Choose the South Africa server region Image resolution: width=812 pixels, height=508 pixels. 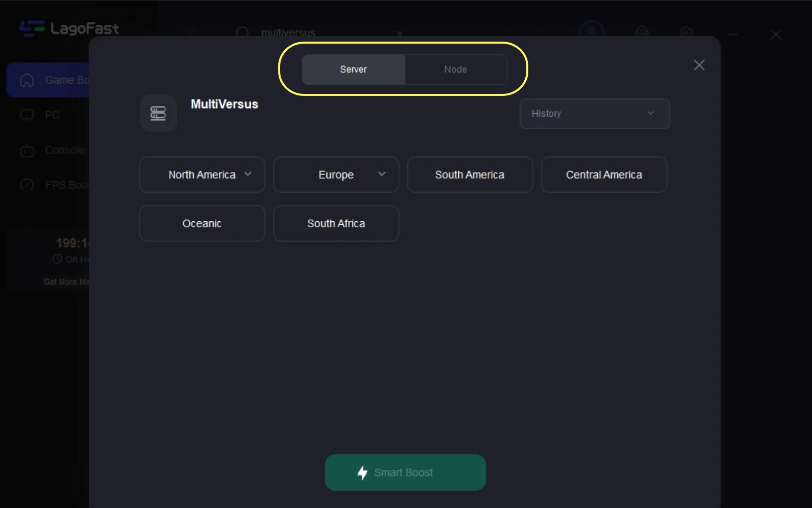click(336, 223)
